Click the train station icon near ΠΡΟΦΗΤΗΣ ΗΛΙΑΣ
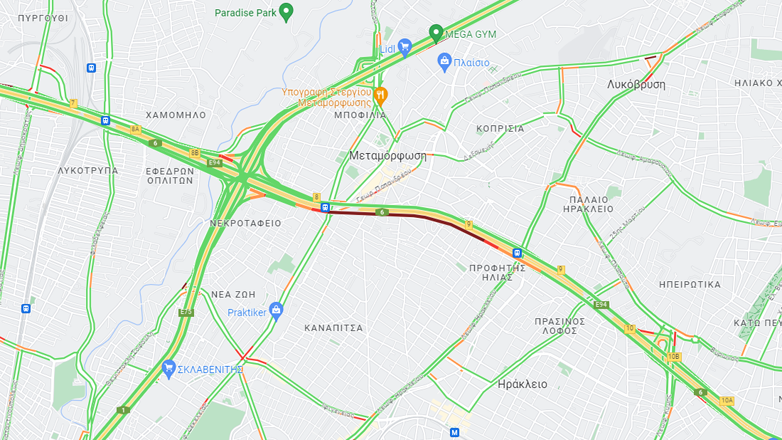The width and height of the screenshot is (782, 440). pos(518,253)
